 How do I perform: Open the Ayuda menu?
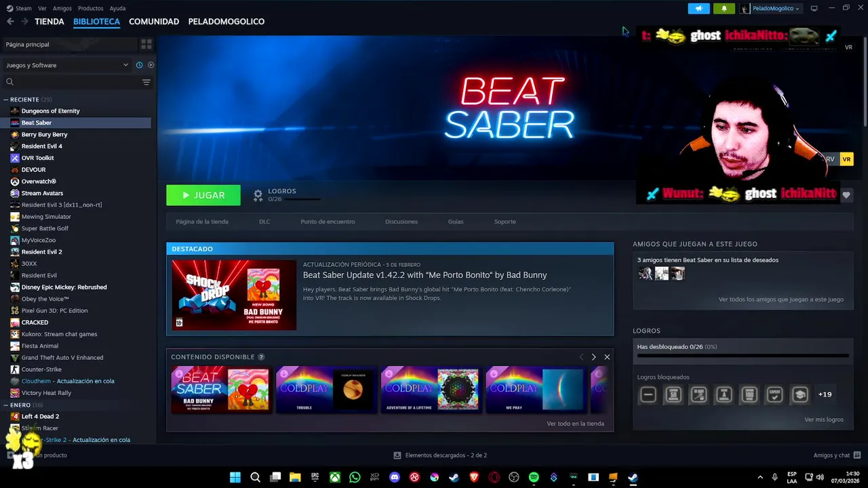[x=117, y=8]
